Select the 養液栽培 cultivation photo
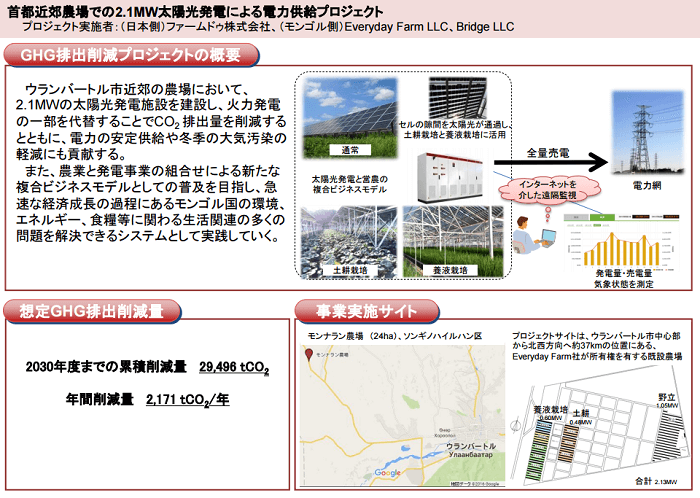This screenshot has height=498, width=700. click(453, 241)
